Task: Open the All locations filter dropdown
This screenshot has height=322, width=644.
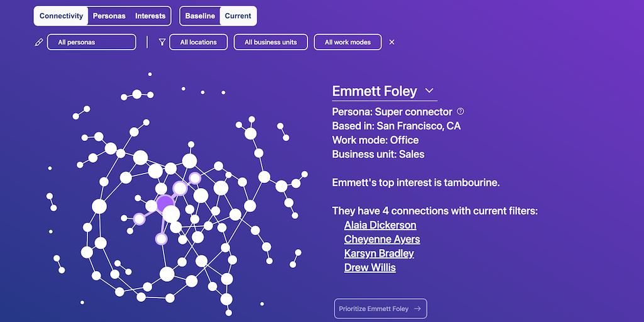Action: (x=198, y=42)
